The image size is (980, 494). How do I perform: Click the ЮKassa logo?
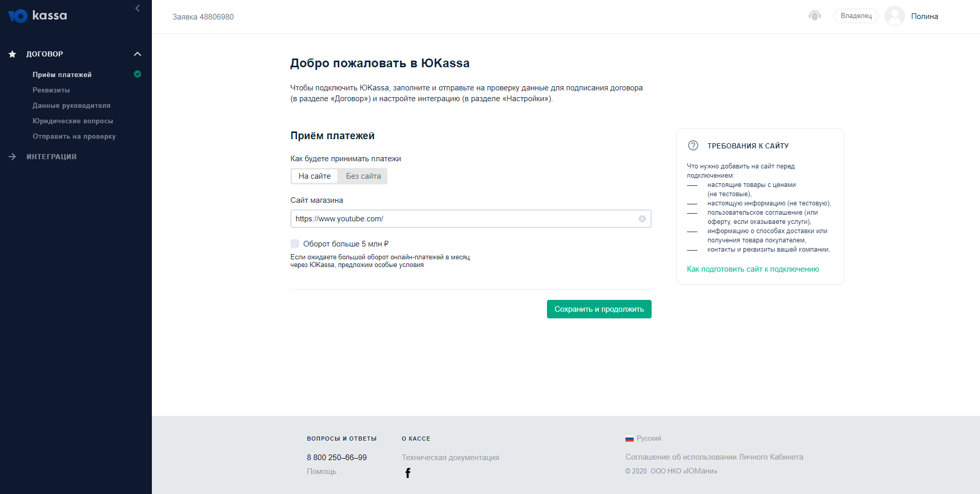pos(37,16)
